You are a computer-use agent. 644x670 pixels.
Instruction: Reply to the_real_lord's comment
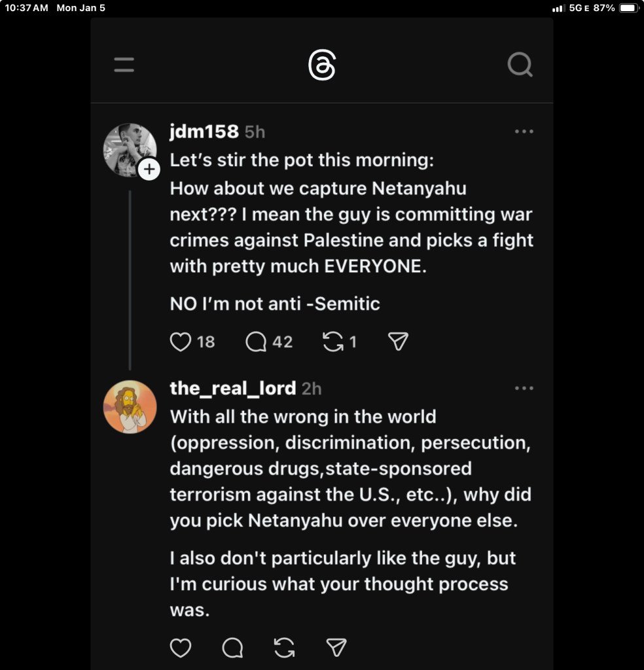tap(232, 648)
